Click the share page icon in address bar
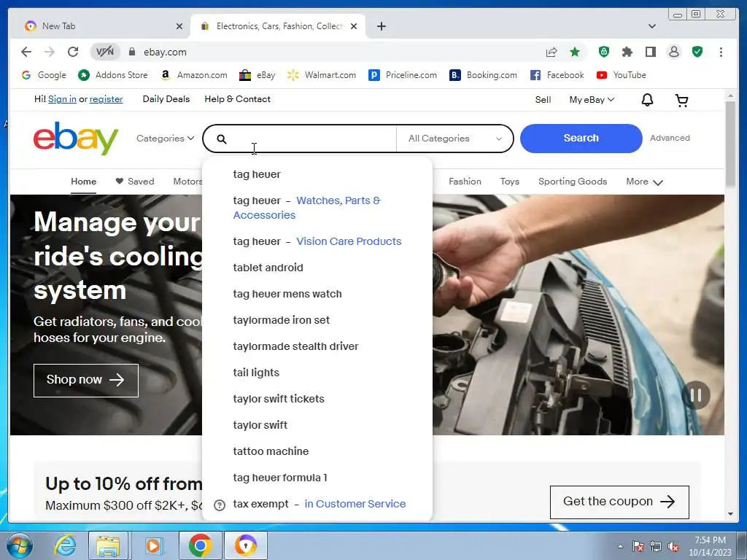 551,52
